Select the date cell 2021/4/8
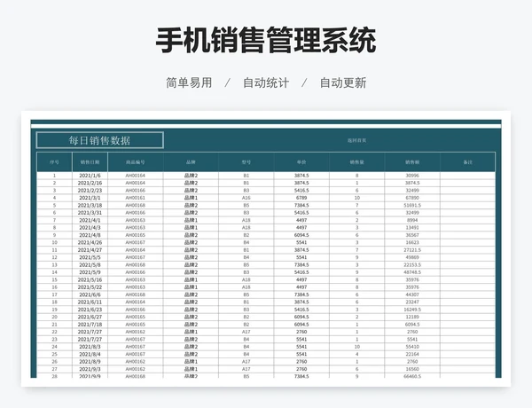The width and height of the screenshot is (532, 408). tap(90, 235)
